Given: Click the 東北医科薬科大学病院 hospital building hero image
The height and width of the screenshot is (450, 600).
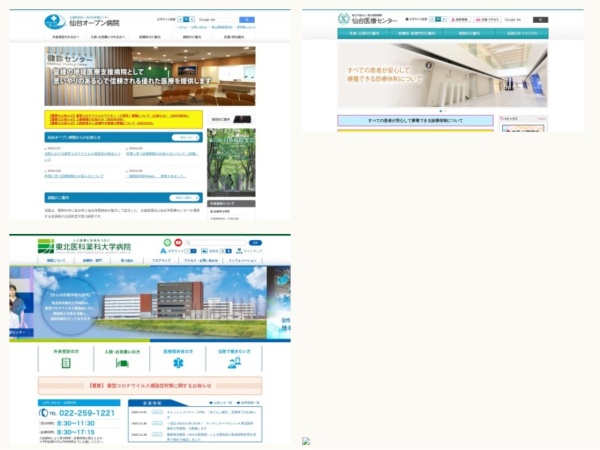Looking at the screenshot, I should click(x=150, y=302).
